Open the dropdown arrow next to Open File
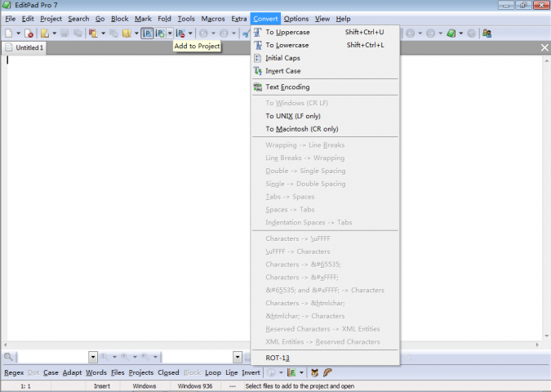This screenshot has height=392, width=551. 54,33
